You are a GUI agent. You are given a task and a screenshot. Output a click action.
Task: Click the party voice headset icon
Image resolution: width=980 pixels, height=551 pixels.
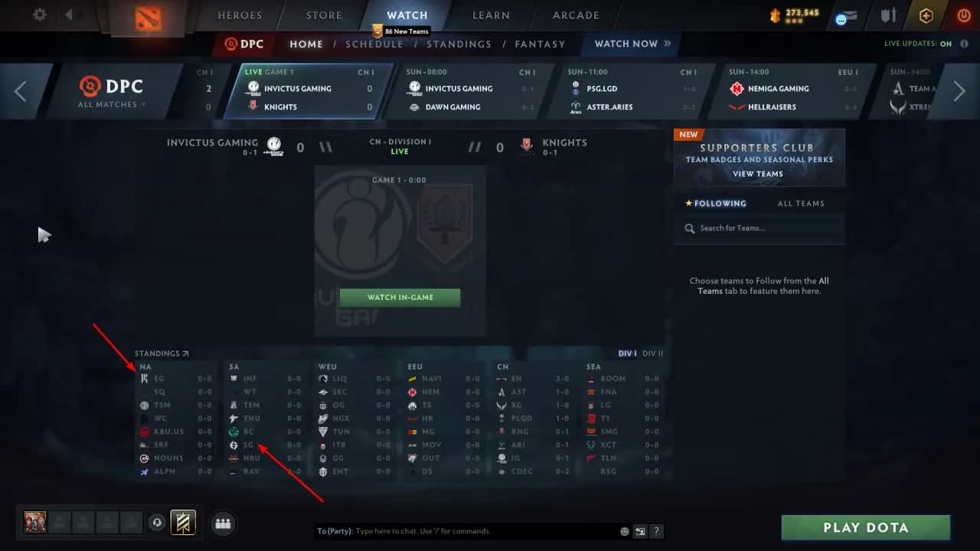click(157, 523)
